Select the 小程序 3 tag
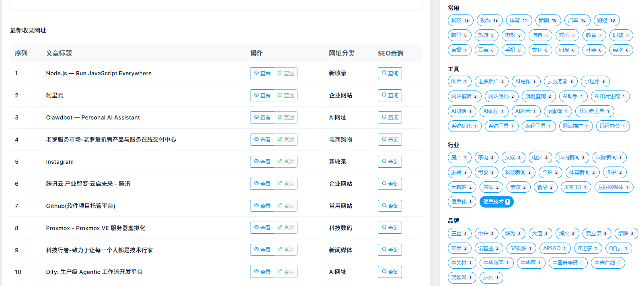This screenshot has width=644, height=286. click(x=595, y=81)
